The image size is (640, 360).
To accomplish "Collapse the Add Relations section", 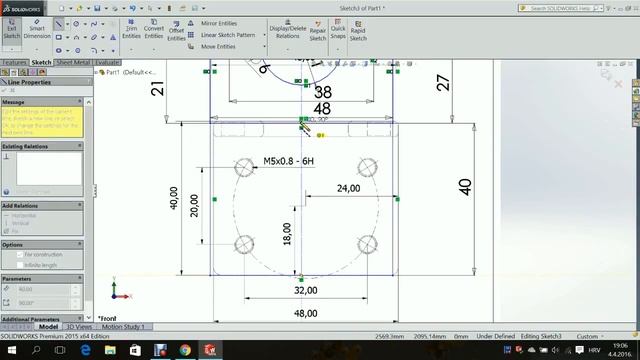I will 80,205.
